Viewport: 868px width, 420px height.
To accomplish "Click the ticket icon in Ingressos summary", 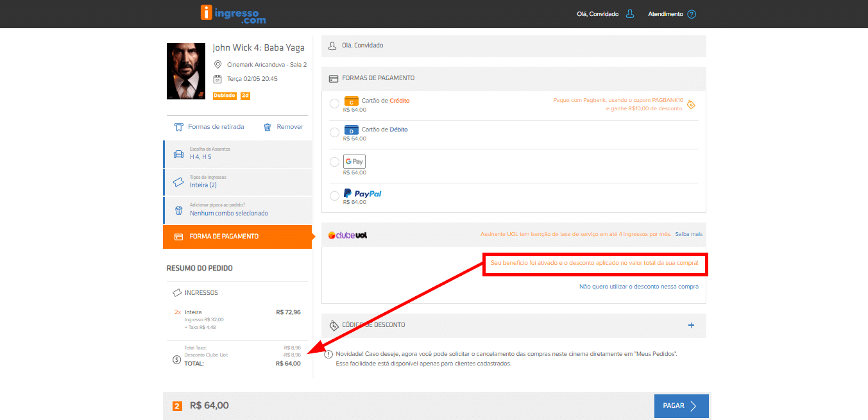I will coord(177,293).
